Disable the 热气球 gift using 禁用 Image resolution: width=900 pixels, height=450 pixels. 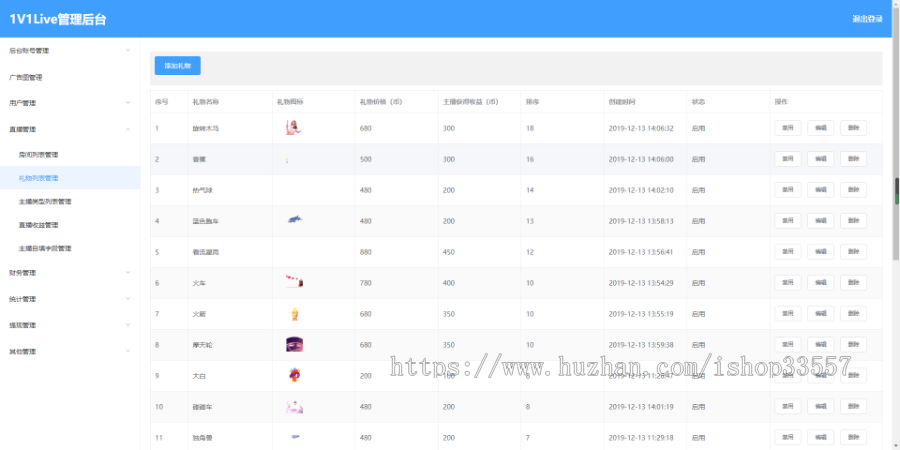point(787,190)
